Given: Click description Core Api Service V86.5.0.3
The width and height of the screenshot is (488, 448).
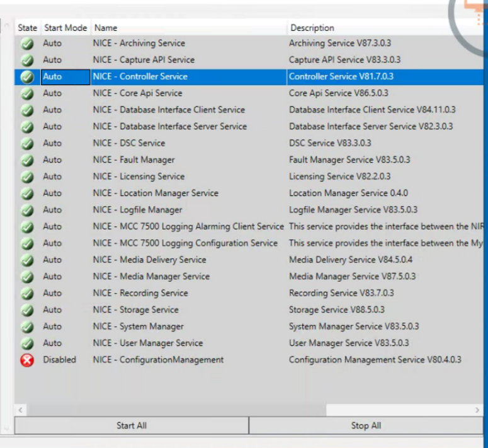Looking at the screenshot, I should click(339, 93).
